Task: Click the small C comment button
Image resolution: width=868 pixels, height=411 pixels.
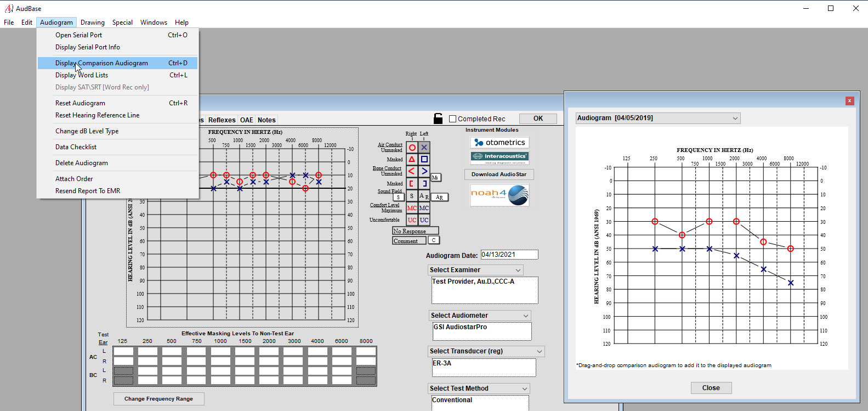Action: (434, 240)
